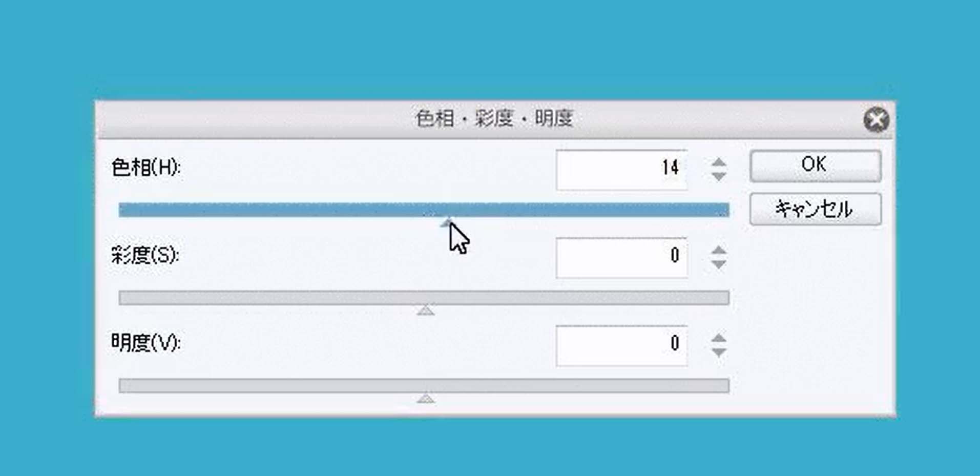980x476 pixels.
Task: Focus the 色相(H) field showing 14
Action: pyautogui.click(x=621, y=170)
